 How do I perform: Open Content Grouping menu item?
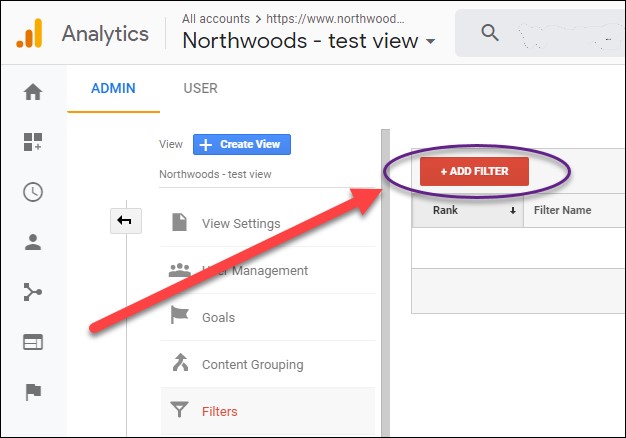point(267,364)
